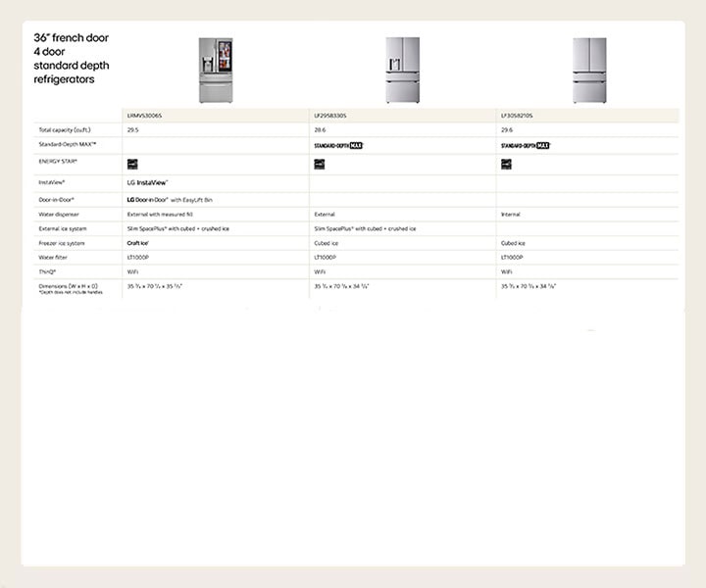706x588 pixels.
Task: Click the dimensions value in the middle model column
Action: [341, 286]
